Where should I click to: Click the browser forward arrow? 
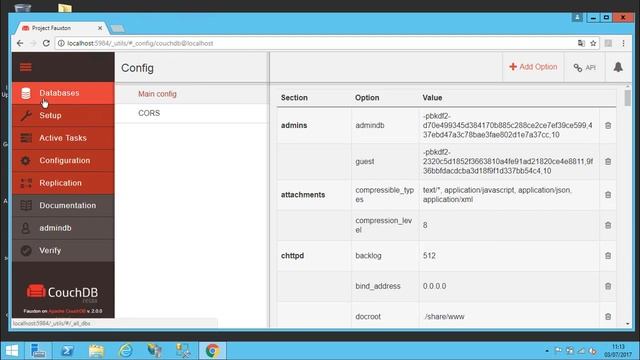pyautogui.click(x=33, y=43)
